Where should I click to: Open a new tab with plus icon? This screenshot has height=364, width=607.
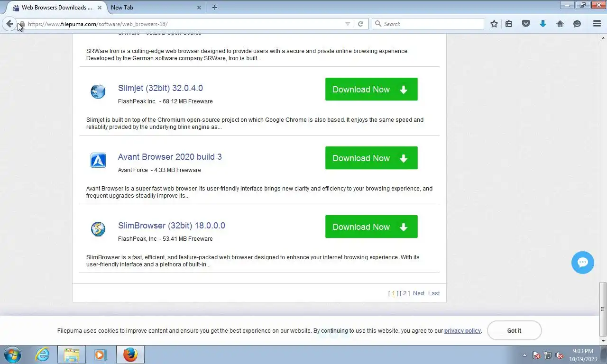click(x=215, y=8)
